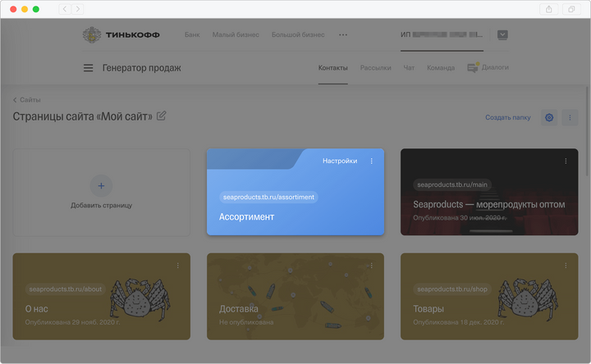Click the plus icon to add a page
591x364 pixels.
(x=101, y=184)
